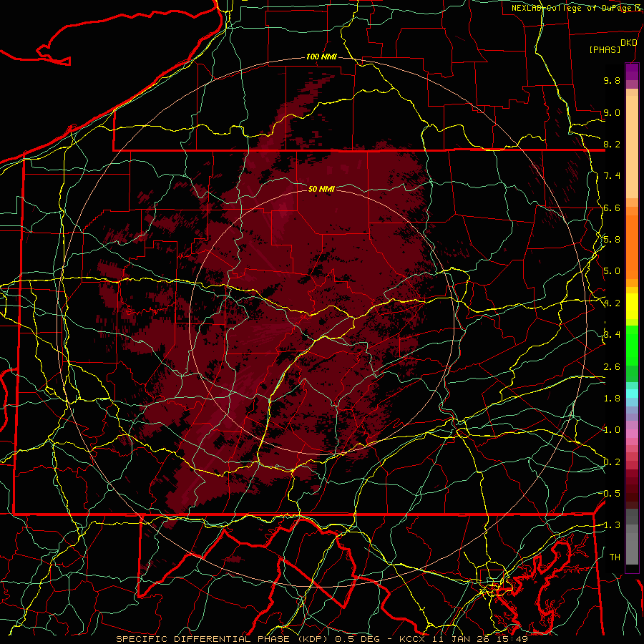Image resolution: width=644 pixels, height=644 pixels.
Task: Click the 9.8 legend value
Action: [612, 80]
